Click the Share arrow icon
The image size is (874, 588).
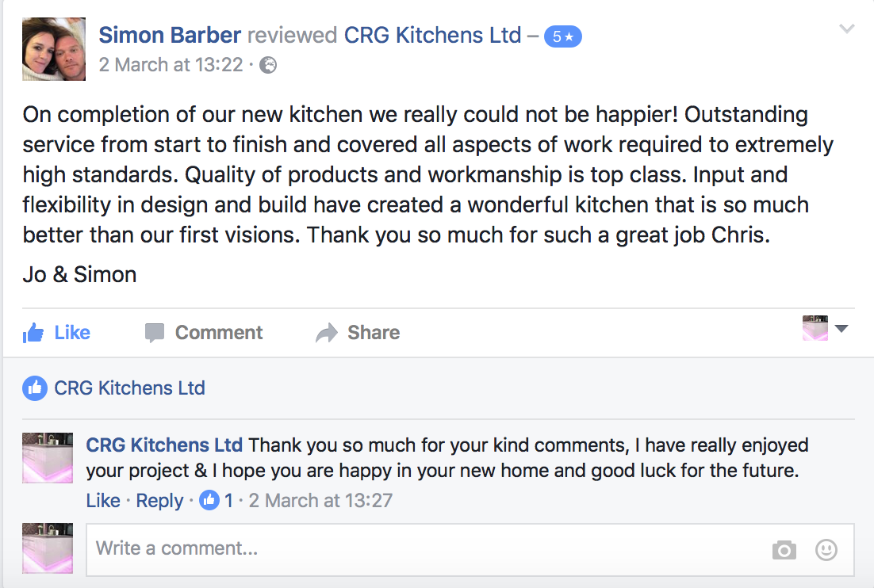(x=327, y=333)
